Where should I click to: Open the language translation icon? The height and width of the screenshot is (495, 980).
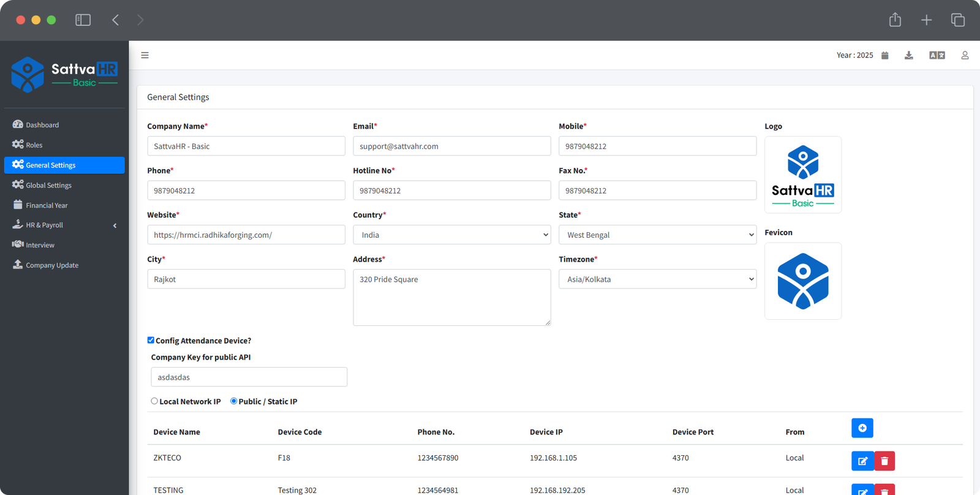[937, 55]
